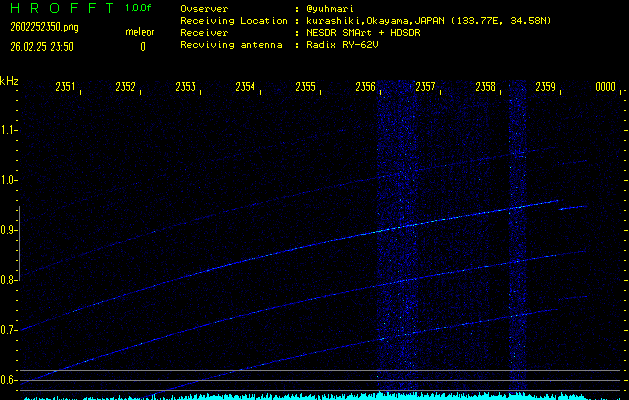
Task: Click the meteor count label
Action: [x=139, y=32]
